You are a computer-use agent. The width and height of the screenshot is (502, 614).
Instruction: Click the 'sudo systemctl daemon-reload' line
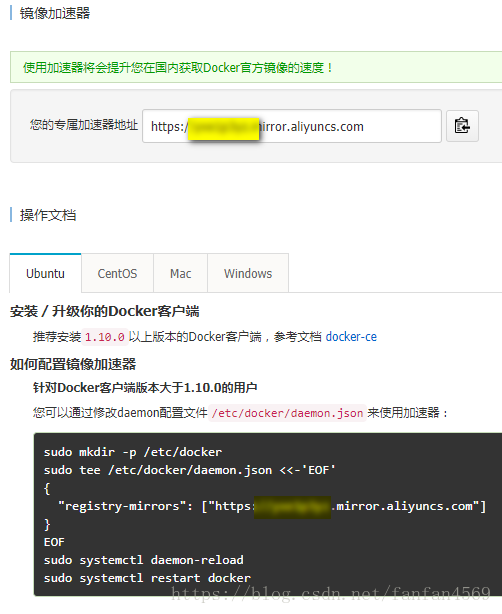143,560
